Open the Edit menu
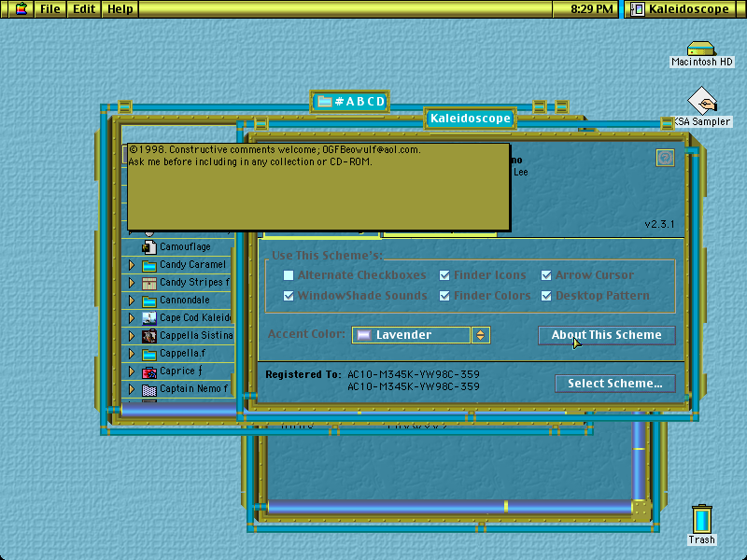 click(84, 8)
